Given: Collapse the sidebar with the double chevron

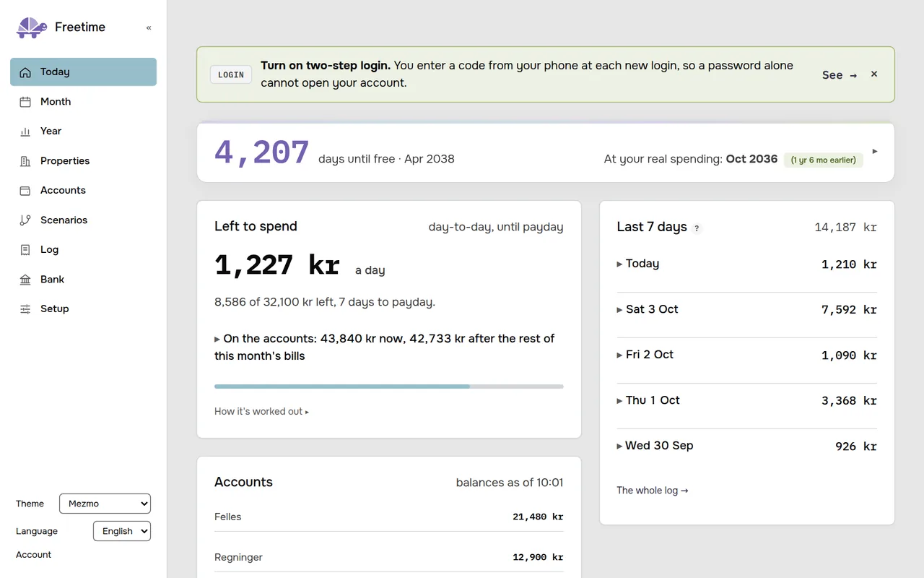Looking at the screenshot, I should click(149, 28).
